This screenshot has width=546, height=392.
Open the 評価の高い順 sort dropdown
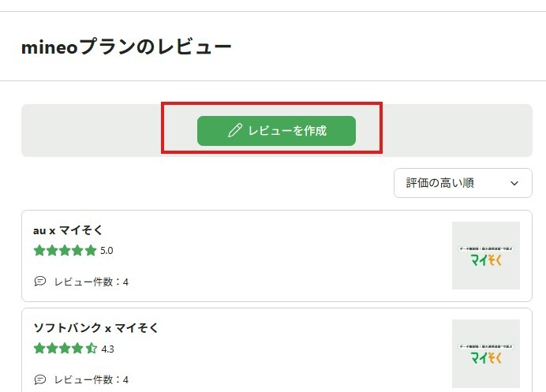click(x=462, y=183)
